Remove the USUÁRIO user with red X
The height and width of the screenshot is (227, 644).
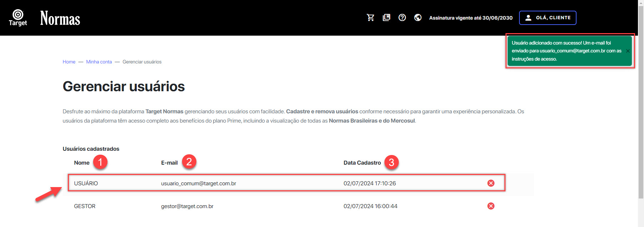491,183
